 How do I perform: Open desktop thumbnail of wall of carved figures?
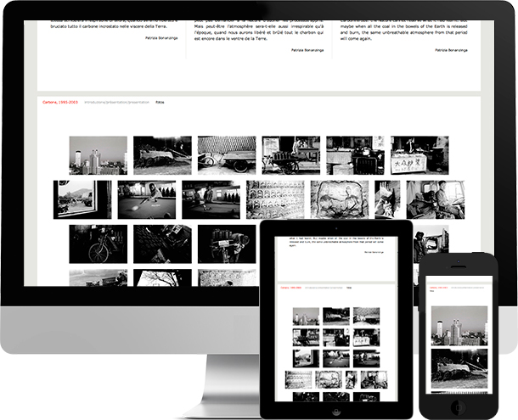click(x=275, y=199)
